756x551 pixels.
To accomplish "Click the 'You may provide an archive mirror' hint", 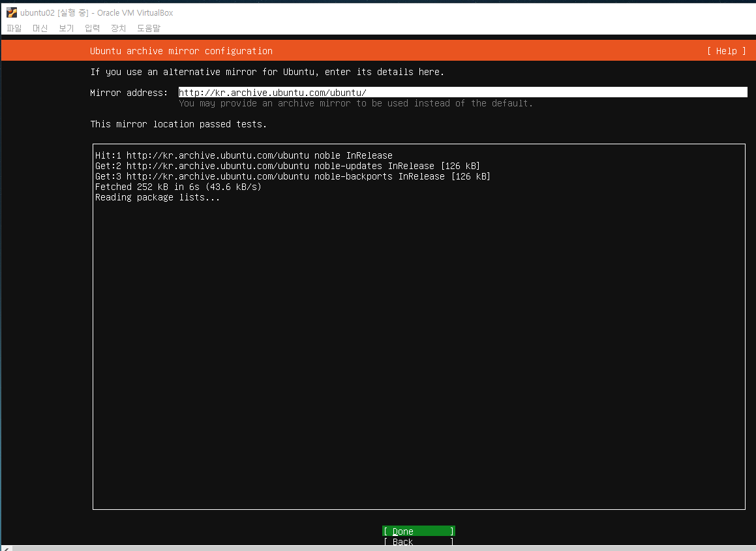I will (355, 103).
